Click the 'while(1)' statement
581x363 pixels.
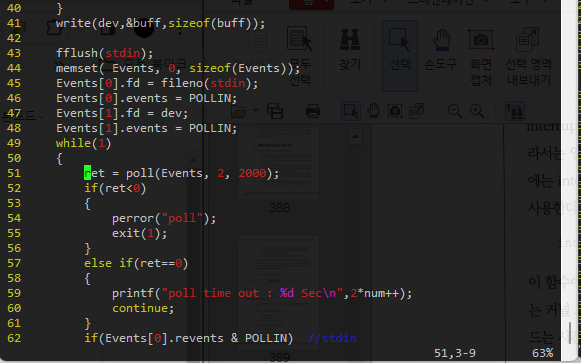click(x=83, y=143)
